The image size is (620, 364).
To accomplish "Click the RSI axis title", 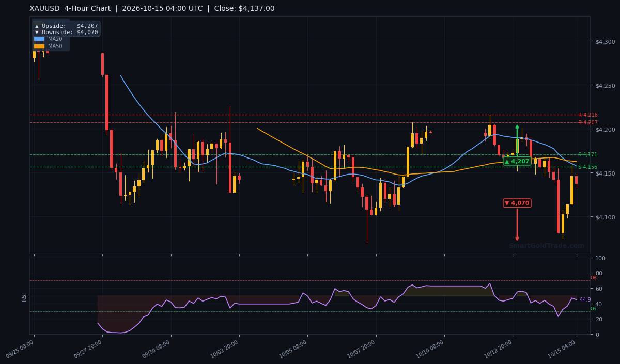I will [x=24, y=297].
